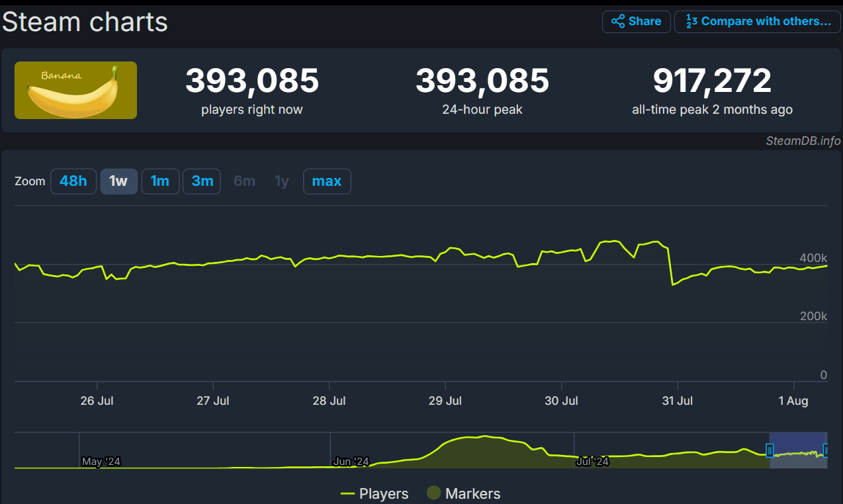This screenshot has height=504, width=843.
Task: Grab the left navigator range handle
Action: pos(770,450)
